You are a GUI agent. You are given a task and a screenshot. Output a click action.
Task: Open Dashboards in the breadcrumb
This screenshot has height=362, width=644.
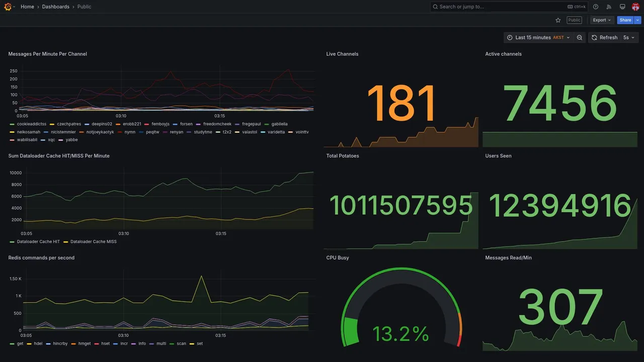[56, 7]
